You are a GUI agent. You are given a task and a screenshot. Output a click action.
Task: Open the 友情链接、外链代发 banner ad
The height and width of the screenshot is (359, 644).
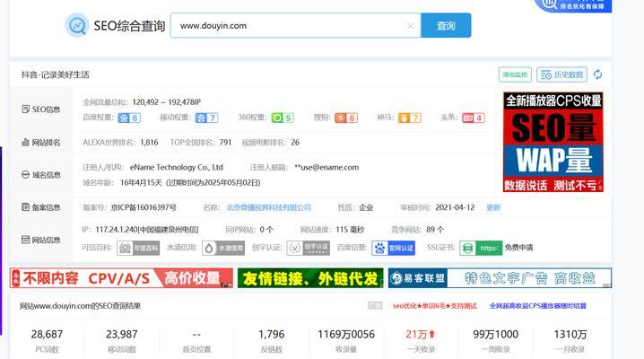pos(310,278)
